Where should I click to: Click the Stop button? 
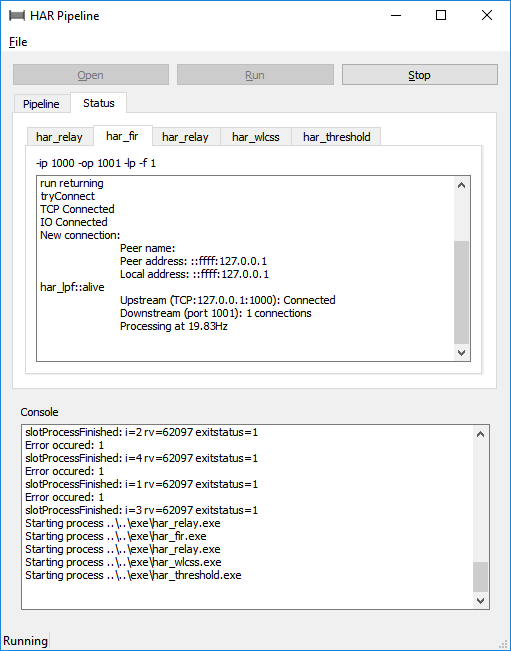(x=420, y=75)
